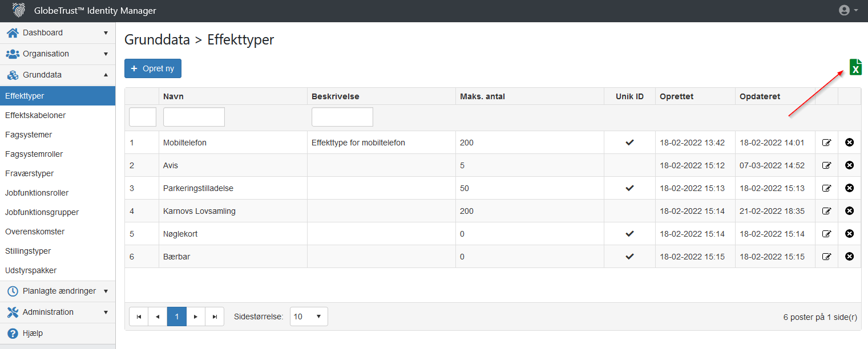
Task: Collapse the Grunddata menu arrow
Action: [106, 75]
